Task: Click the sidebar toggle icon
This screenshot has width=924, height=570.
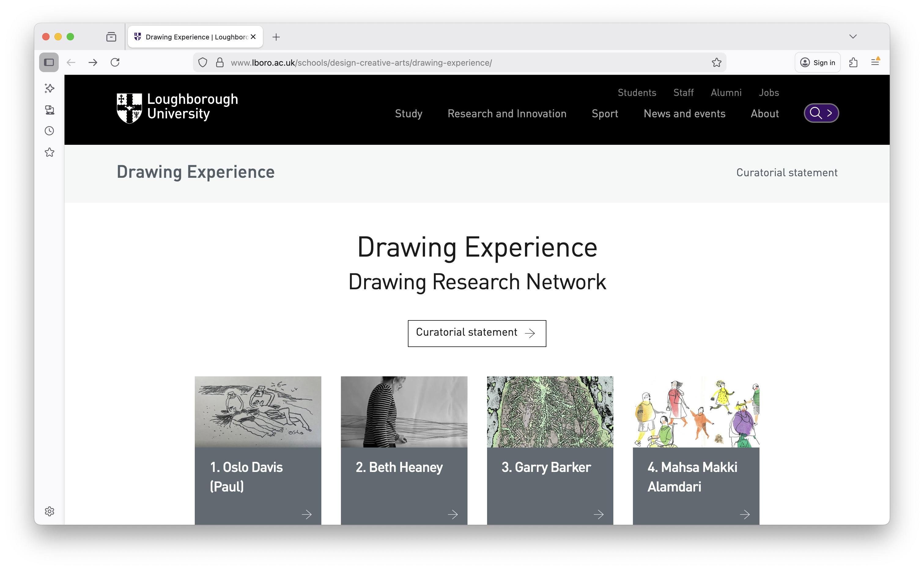Action: pos(49,62)
